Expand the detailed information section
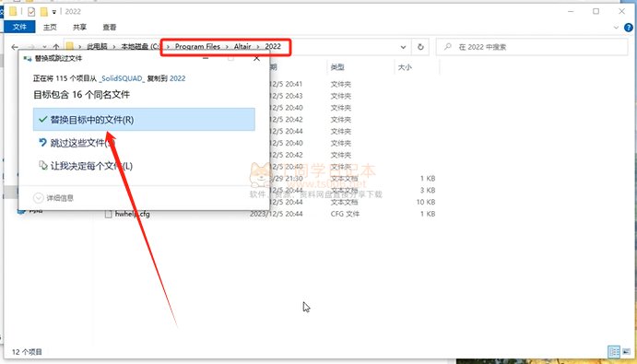 tap(53, 198)
